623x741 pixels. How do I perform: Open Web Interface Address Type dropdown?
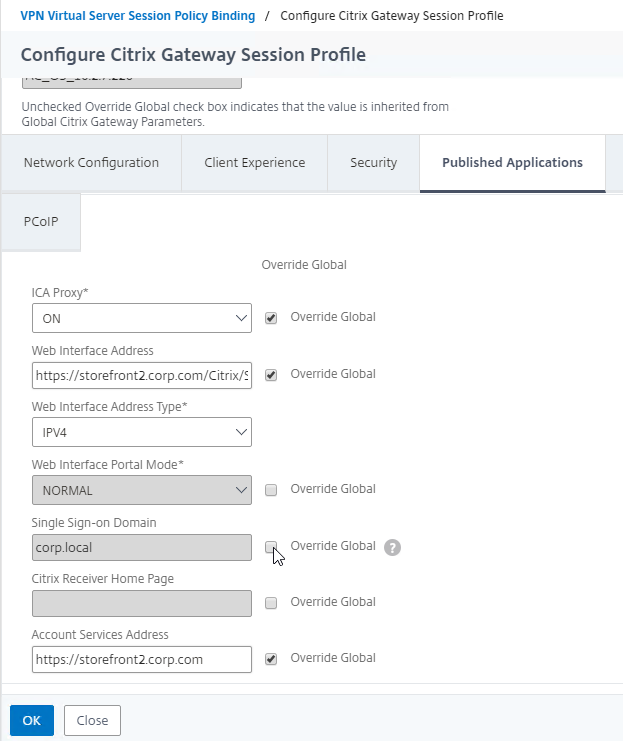pyautogui.click(x=142, y=432)
